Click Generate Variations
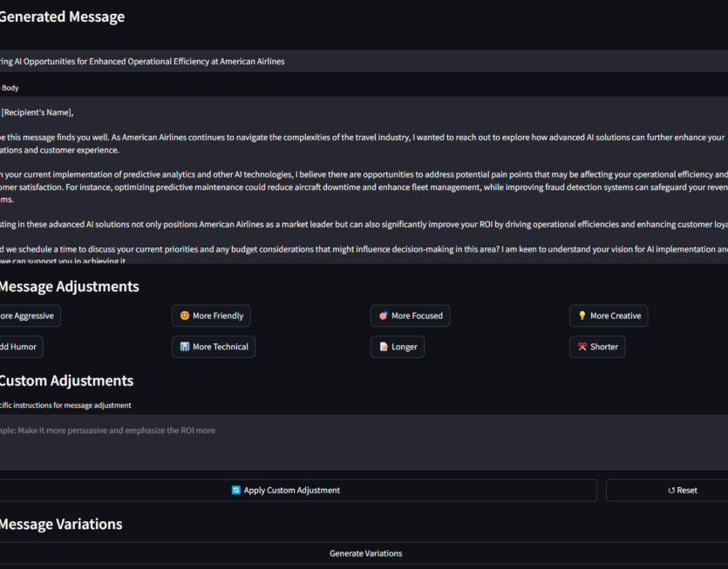This screenshot has width=728, height=569. tap(365, 553)
